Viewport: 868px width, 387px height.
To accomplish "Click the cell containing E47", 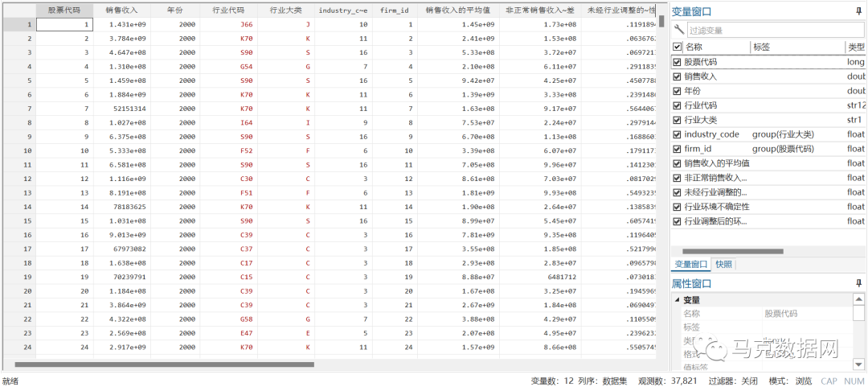I will [x=228, y=333].
